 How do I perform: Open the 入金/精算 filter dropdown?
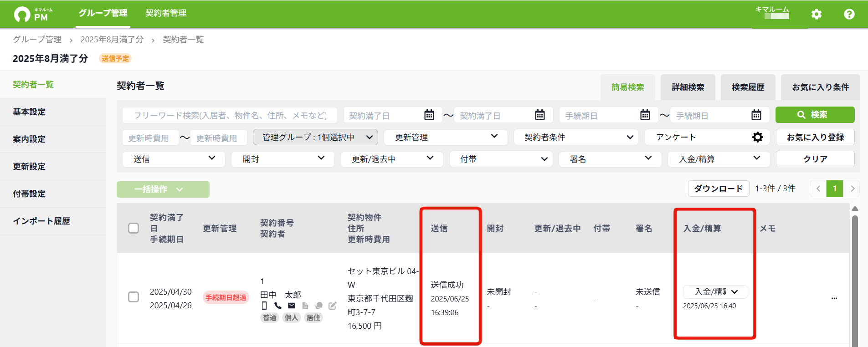tap(719, 159)
